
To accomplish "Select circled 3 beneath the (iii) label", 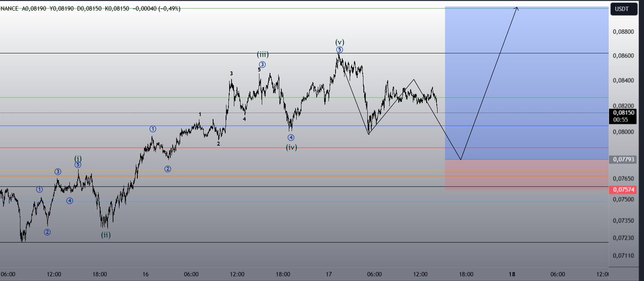I will pyautogui.click(x=262, y=65).
